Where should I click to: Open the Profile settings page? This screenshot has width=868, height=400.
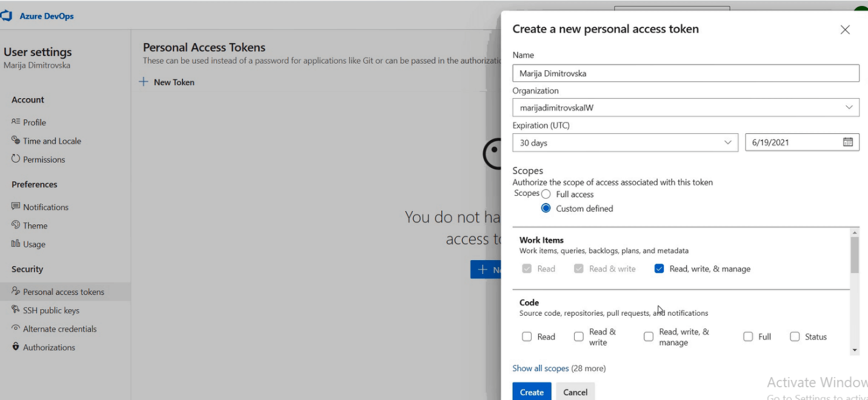click(x=35, y=122)
